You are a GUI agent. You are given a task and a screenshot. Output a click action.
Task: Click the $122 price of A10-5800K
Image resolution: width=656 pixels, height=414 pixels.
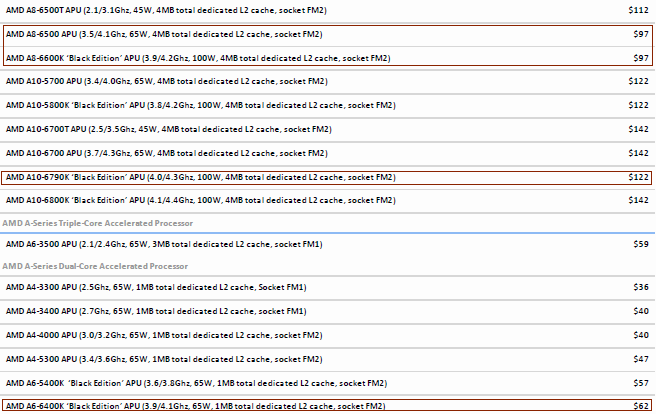tap(638, 105)
